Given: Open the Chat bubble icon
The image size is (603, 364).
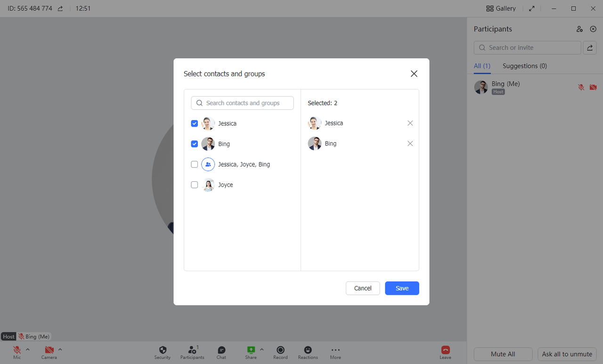Looking at the screenshot, I should [x=221, y=350].
